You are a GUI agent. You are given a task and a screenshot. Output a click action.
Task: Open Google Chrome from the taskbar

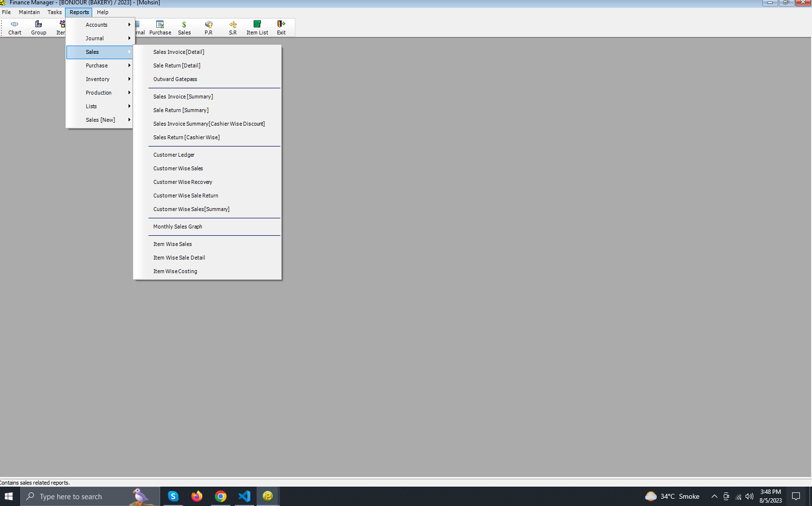coord(221,496)
